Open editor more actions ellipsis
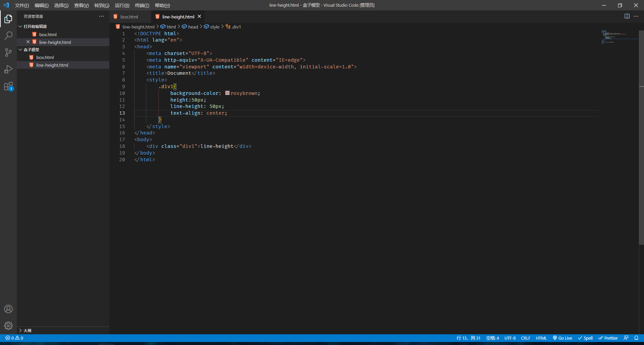Screen dimensions: 644x345 (x=636, y=16)
